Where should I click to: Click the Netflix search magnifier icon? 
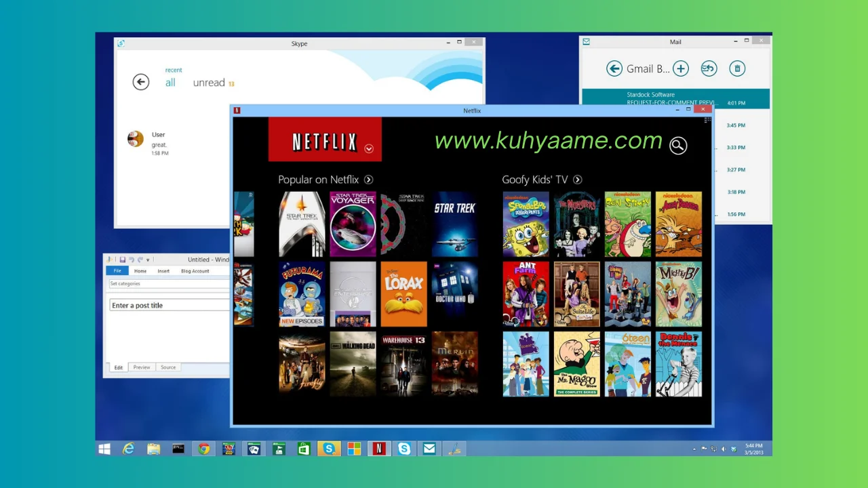click(678, 145)
